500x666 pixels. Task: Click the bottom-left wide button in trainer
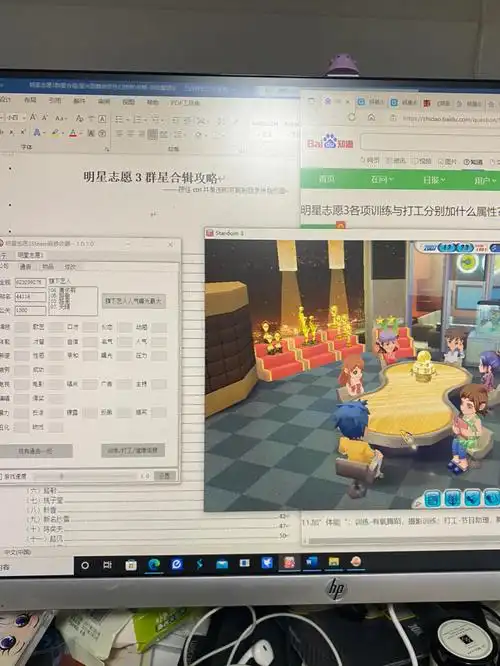(36, 451)
